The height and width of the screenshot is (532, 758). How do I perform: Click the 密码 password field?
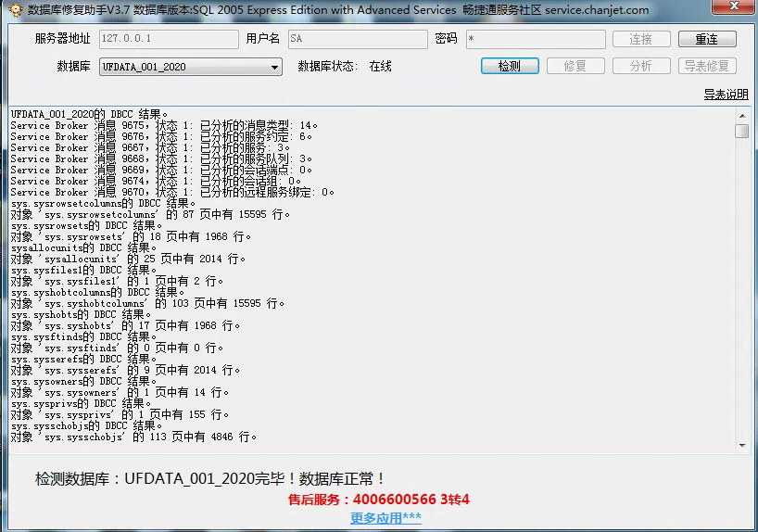[536, 39]
